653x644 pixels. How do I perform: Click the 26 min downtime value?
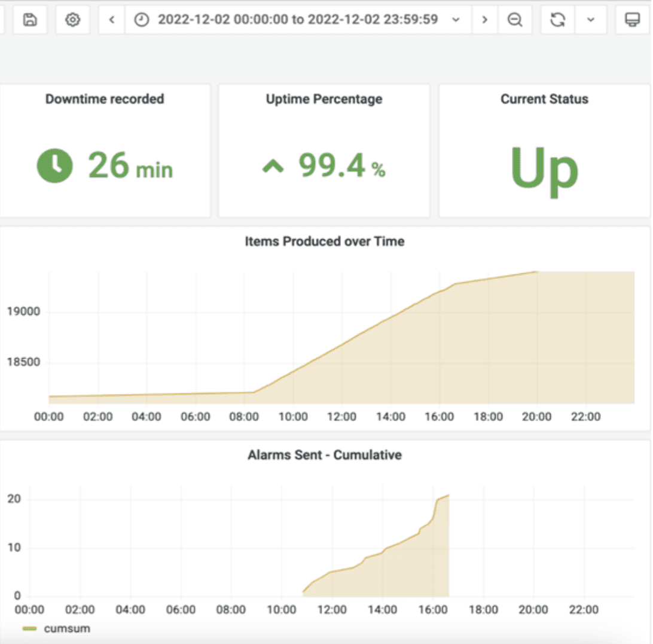pyautogui.click(x=130, y=166)
